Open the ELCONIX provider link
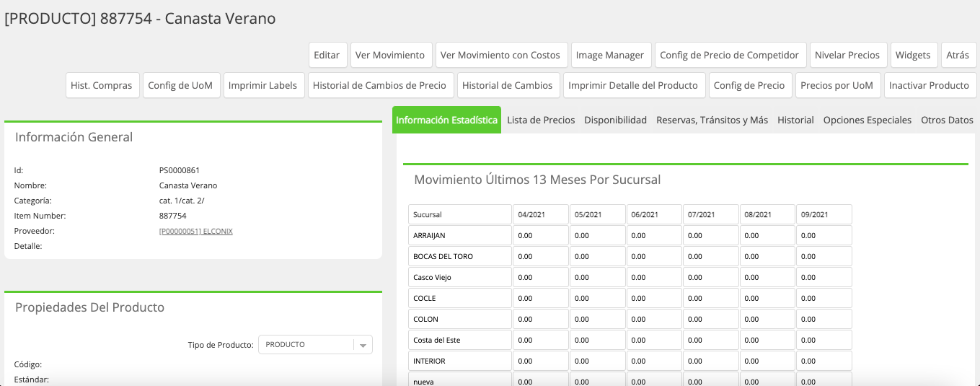 (x=195, y=231)
